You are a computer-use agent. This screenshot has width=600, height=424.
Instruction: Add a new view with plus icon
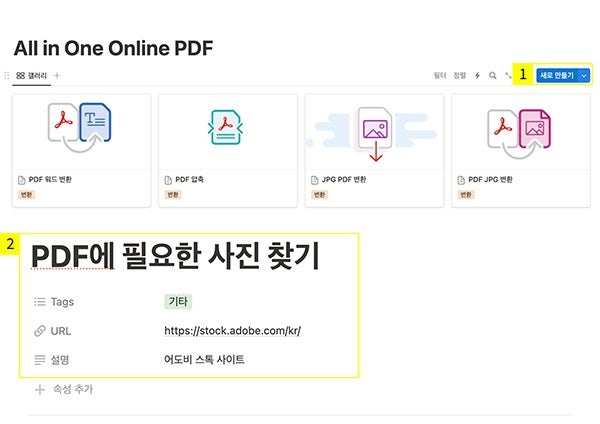[57, 75]
